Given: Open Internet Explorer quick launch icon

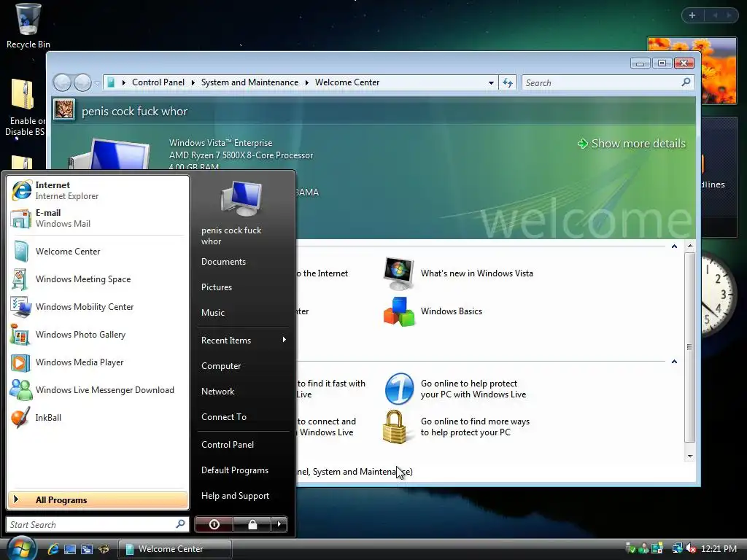Looking at the screenshot, I should (53, 549).
